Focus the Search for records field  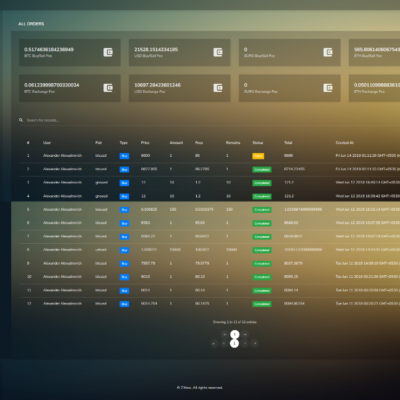click(210, 120)
